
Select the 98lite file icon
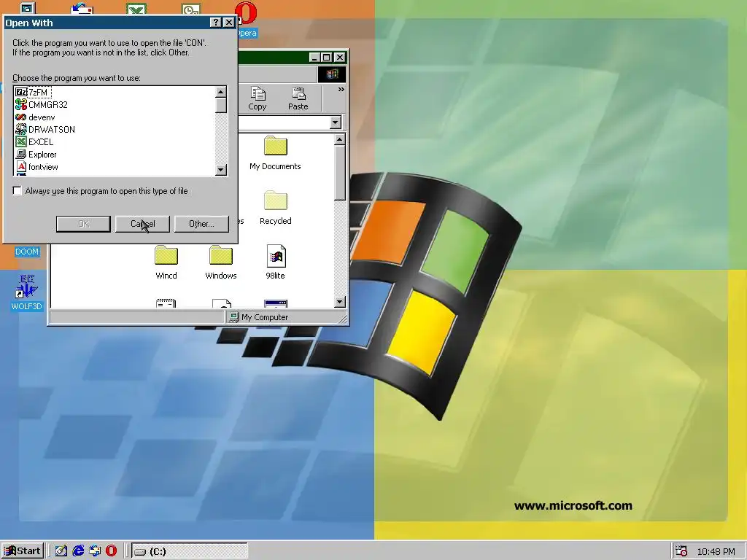[275, 262]
